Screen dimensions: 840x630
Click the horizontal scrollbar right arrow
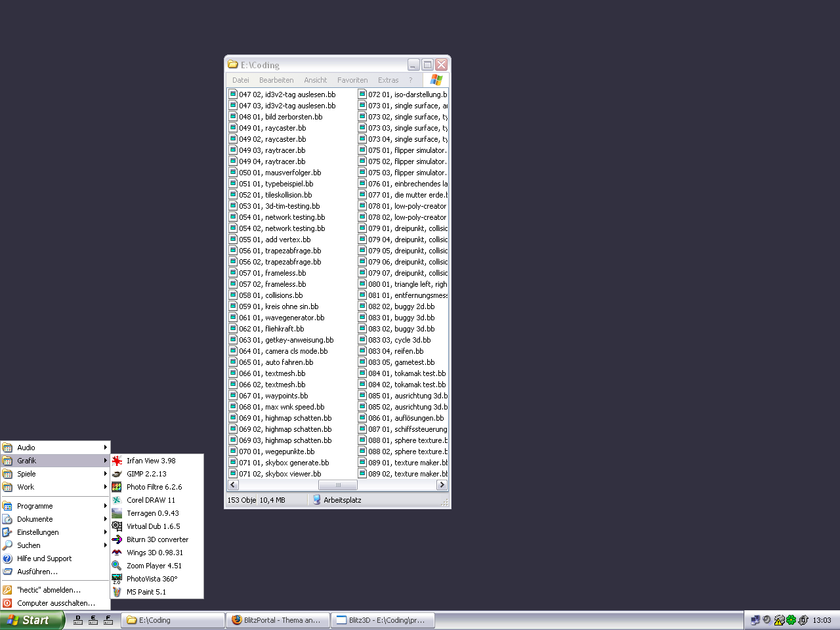point(442,485)
